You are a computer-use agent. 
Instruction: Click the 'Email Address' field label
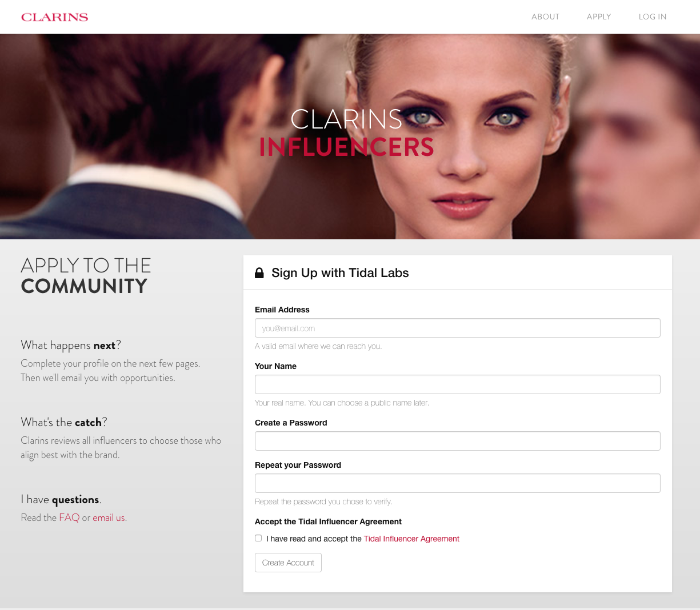click(282, 310)
